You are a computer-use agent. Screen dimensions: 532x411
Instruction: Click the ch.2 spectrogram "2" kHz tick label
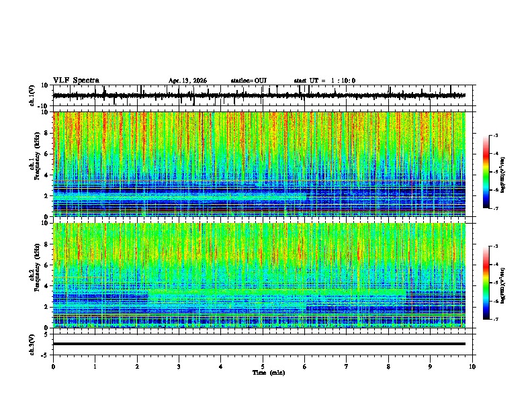tap(46, 307)
